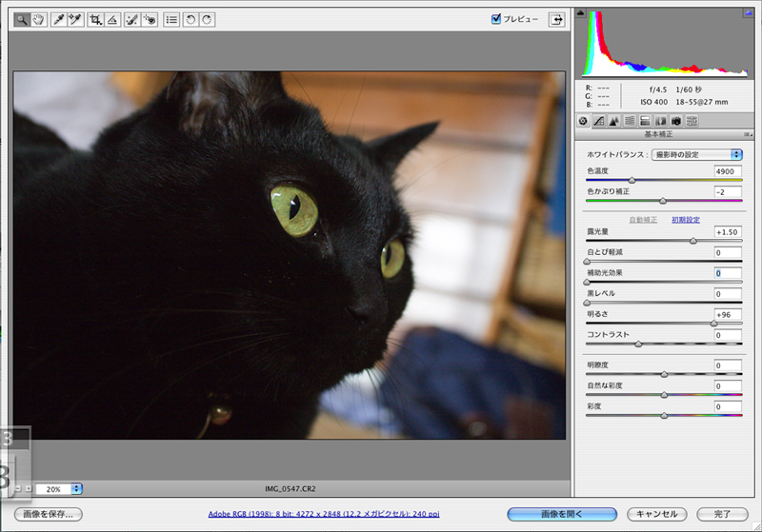Click the 明るさ brightness slider handle
762x532 pixels.
(x=713, y=324)
